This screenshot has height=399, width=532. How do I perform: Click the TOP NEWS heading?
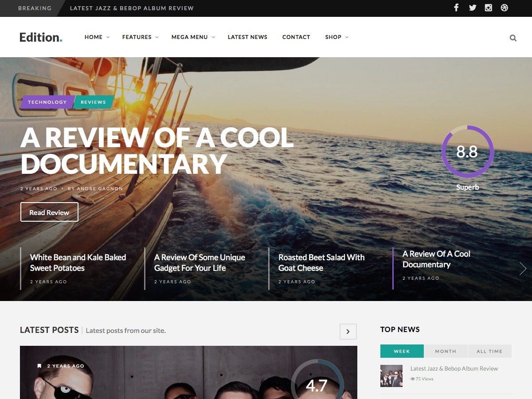tap(400, 329)
